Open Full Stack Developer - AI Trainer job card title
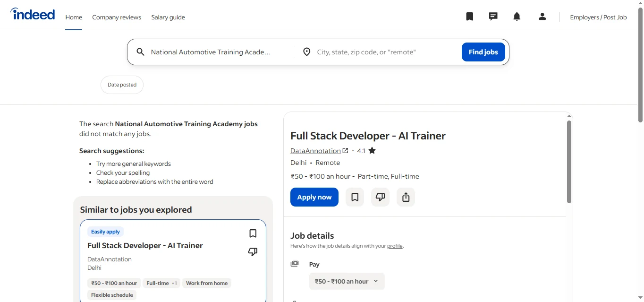This screenshot has width=644, height=302. tap(145, 245)
